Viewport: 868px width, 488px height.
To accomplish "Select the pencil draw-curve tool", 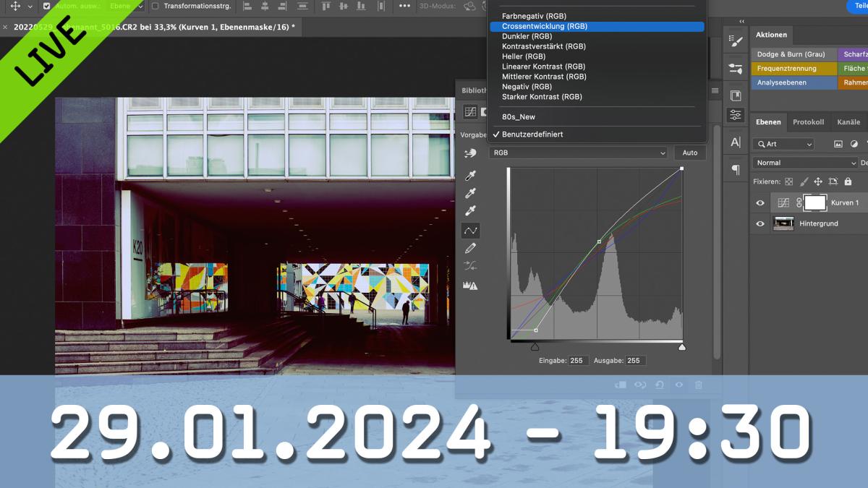I will pos(471,249).
